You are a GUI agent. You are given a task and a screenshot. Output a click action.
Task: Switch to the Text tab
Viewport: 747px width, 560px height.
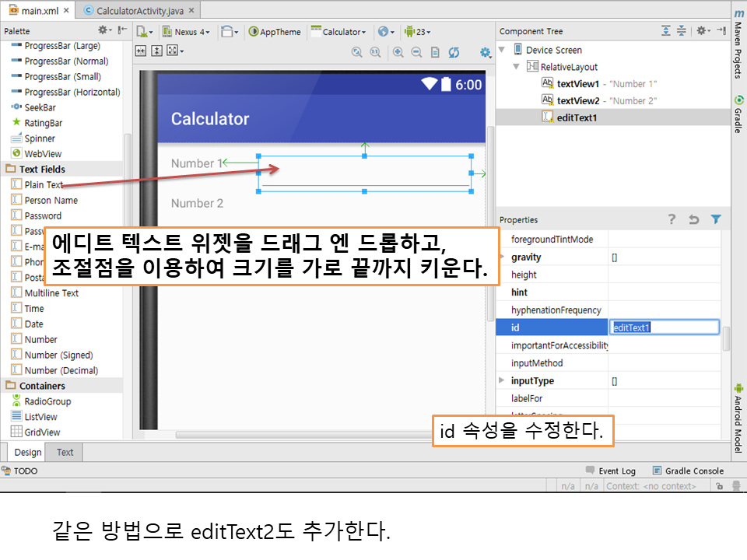click(65, 452)
